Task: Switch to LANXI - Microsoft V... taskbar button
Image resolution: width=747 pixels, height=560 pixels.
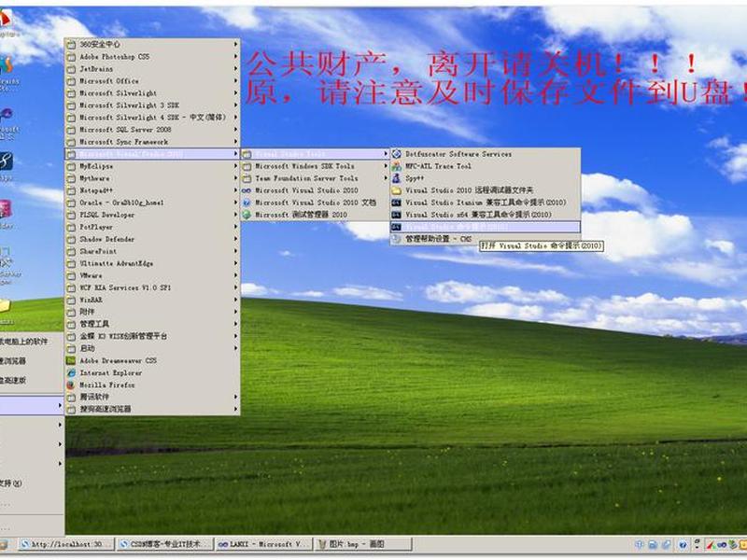Action: 263,544
